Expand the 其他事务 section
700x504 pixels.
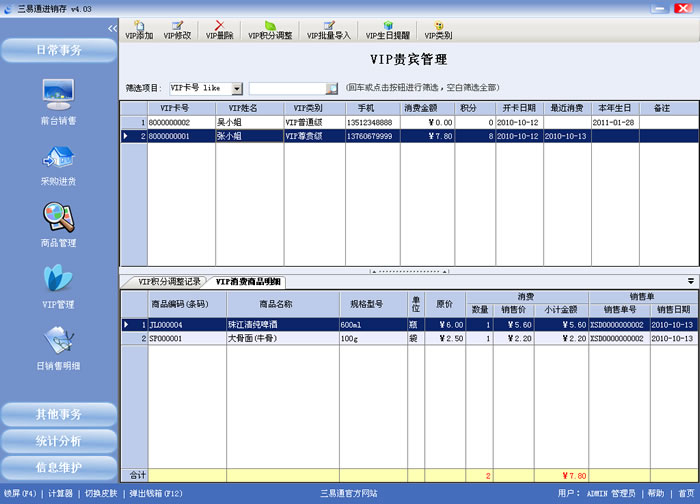pyautogui.click(x=59, y=414)
